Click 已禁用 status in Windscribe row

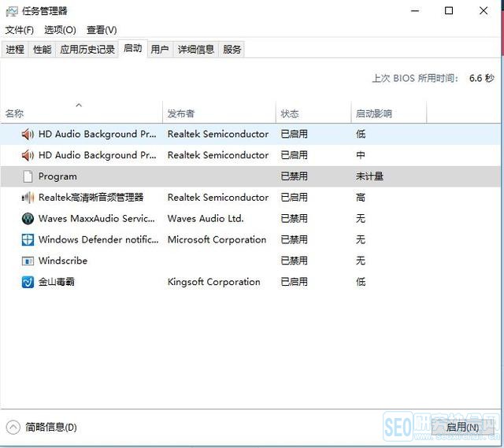tap(294, 261)
